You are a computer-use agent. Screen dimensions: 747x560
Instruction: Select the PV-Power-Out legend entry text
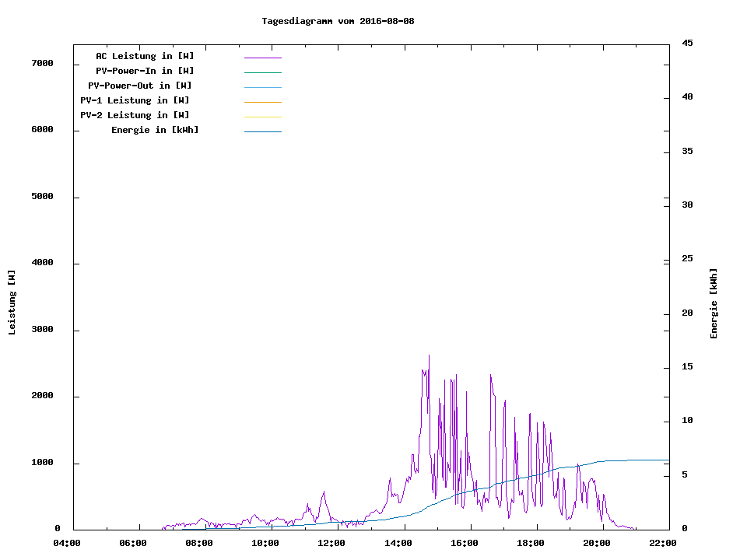click(140, 86)
